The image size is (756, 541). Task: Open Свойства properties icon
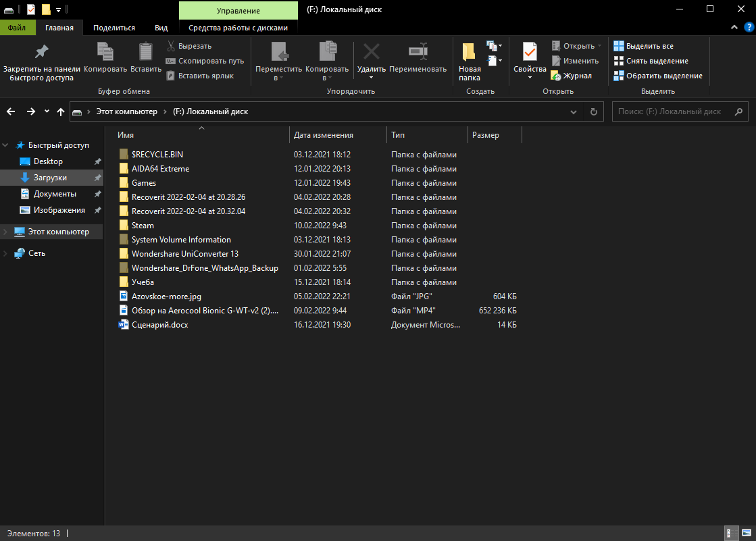[530, 52]
